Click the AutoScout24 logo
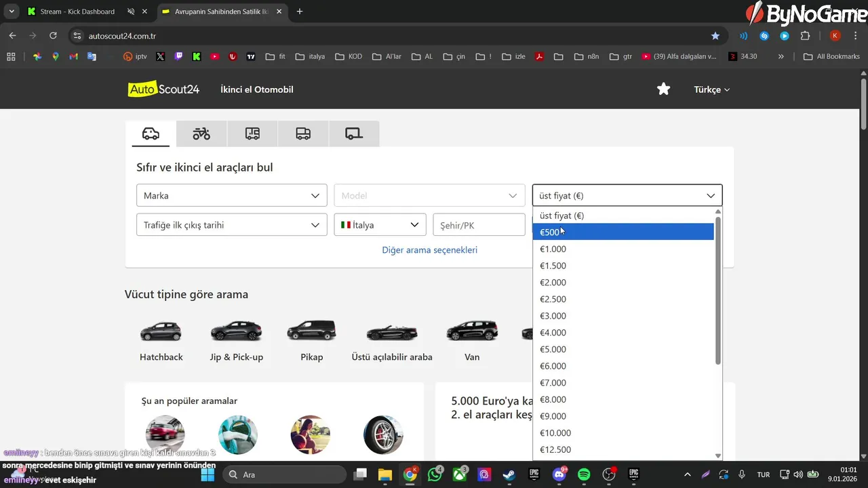The width and height of the screenshot is (868, 488). (x=164, y=89)
